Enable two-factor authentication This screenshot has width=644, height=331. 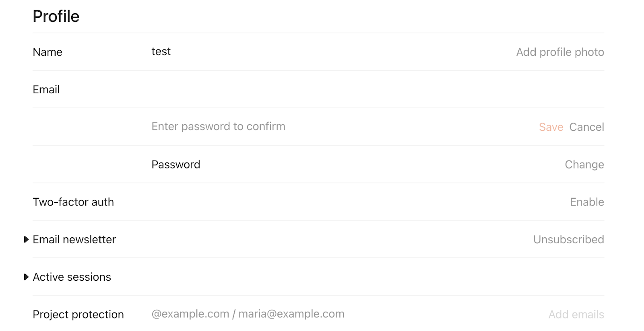[x=586, y=202]
